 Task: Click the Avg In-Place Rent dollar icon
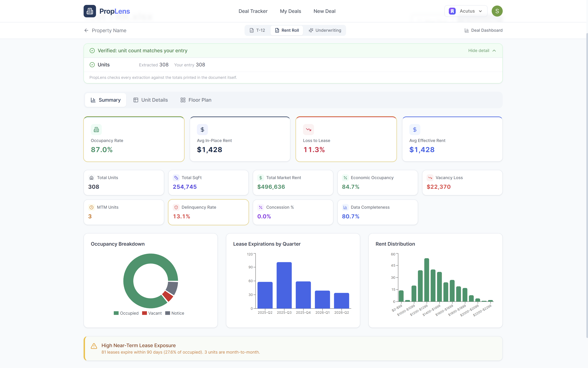tap(202, 129)
